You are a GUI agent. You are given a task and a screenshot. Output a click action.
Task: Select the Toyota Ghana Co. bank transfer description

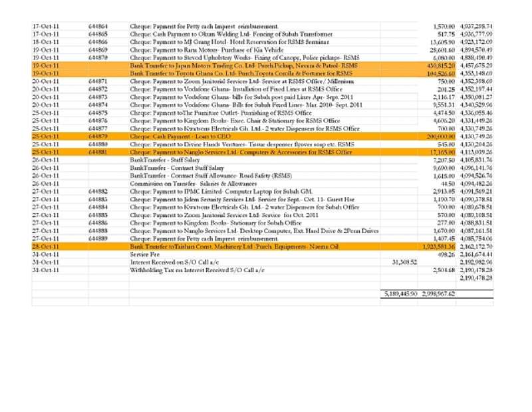[x=241, y=73]
